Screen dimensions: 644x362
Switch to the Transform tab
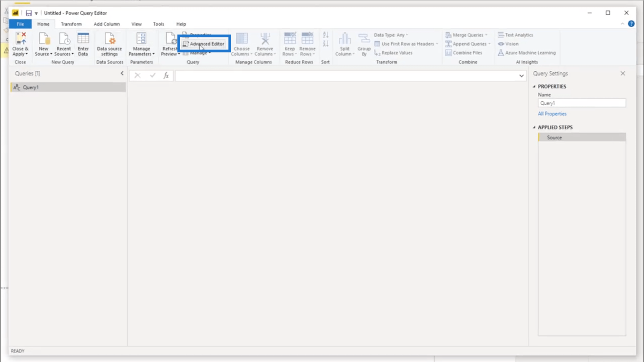click(x=71, y=24)
